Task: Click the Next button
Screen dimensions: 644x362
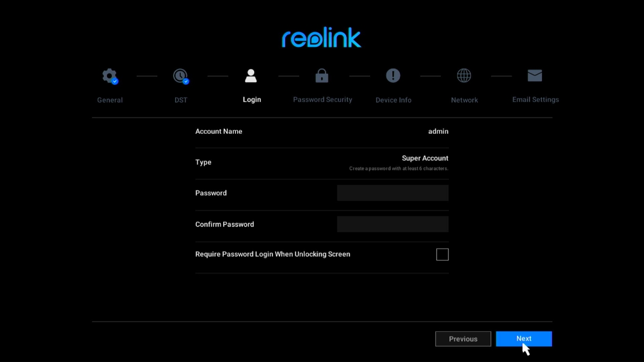Action: 524,339
